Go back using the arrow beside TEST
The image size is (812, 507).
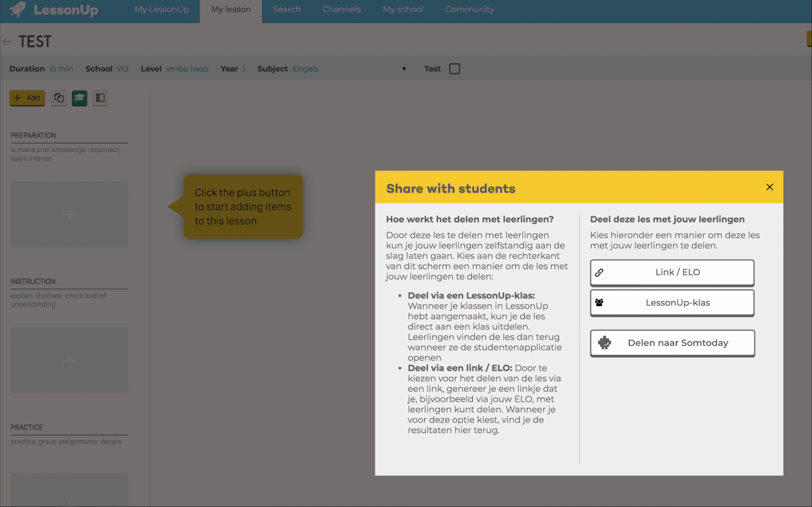[7, 42]
